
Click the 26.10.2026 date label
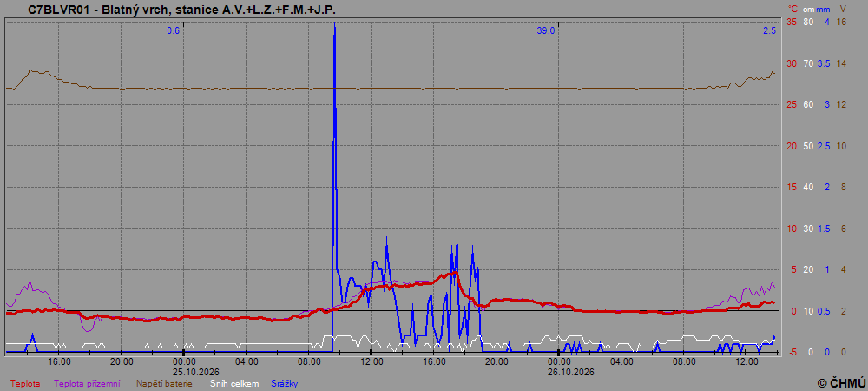tap(560, 373)
